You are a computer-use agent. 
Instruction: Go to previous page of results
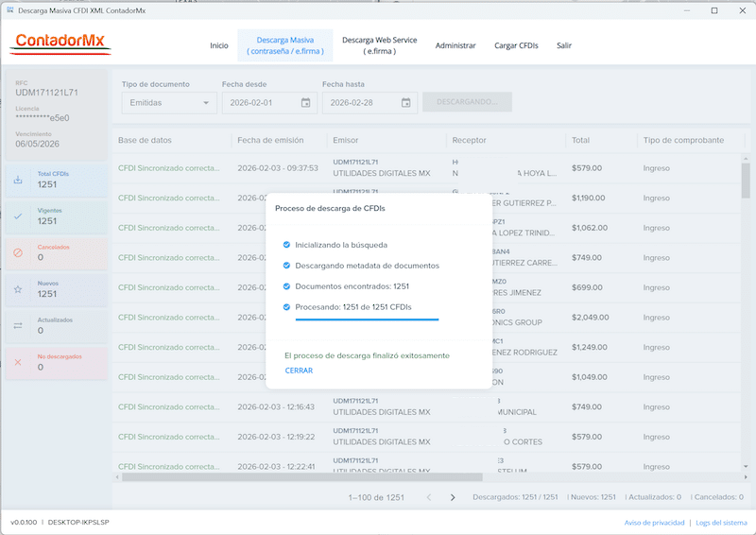tap(428, 497)
